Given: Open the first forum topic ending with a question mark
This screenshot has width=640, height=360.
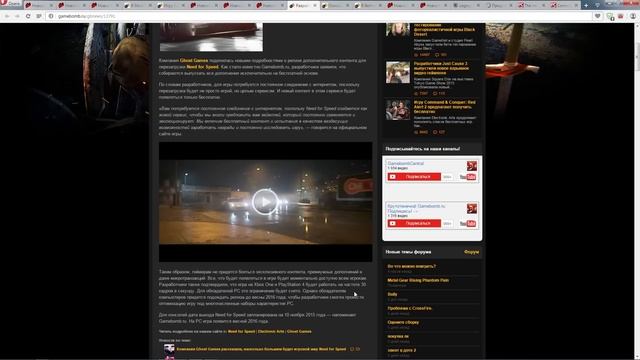Looking at the screenshot, I should point(411,266).
